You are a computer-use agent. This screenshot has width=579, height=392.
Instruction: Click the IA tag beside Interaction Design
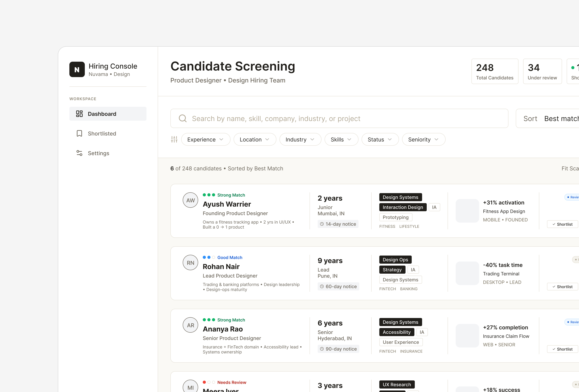click(x=434, y=207)
